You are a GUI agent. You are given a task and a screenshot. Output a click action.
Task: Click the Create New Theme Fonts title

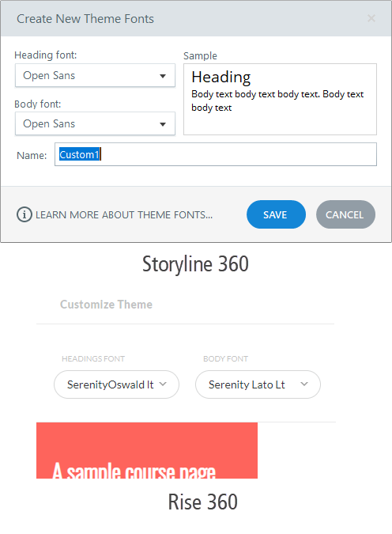[x=85, y=19]
